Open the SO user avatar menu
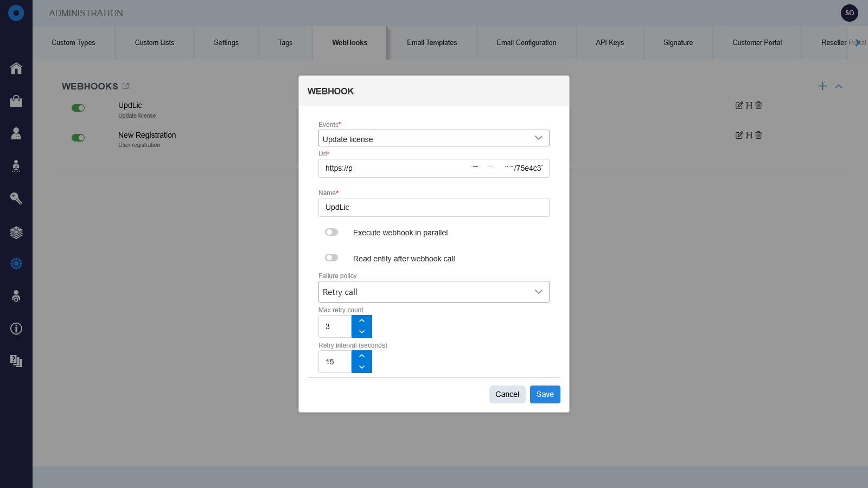Screen dimensions: 868x488 (x=850, y=12)
